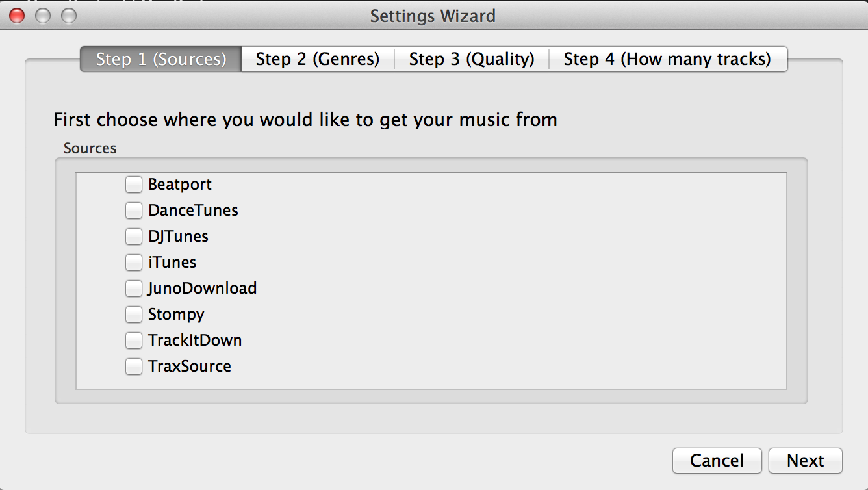Go to Step 3 (Quality) tab

pyautogui.click(x=472, y=59)
